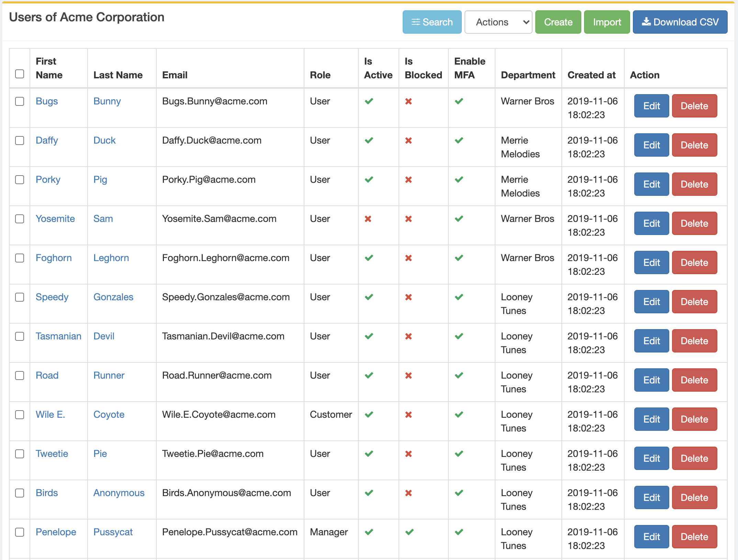Select the Road Runner row checkbox

pos(20,376)
